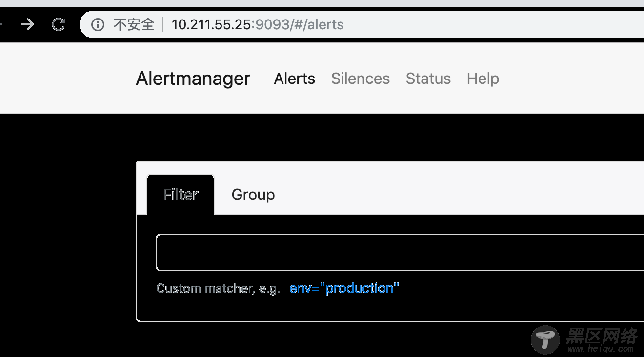Image resolution: width=644 pixels, height=357 pixels.
Task: Apply the env="production" example matcher
Action: tap(344, 288)
